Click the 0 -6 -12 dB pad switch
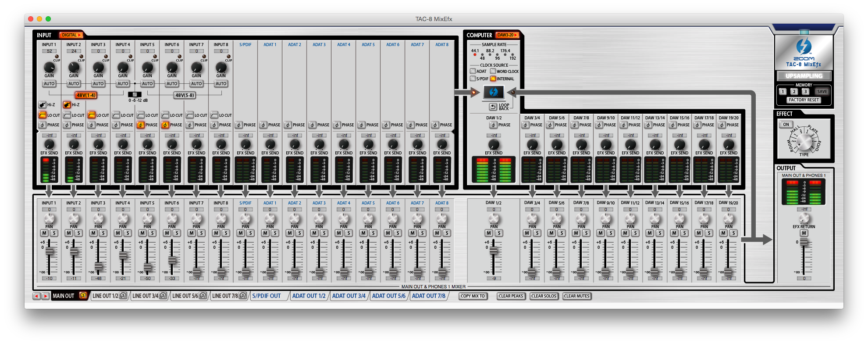 (x=135, y=94)
